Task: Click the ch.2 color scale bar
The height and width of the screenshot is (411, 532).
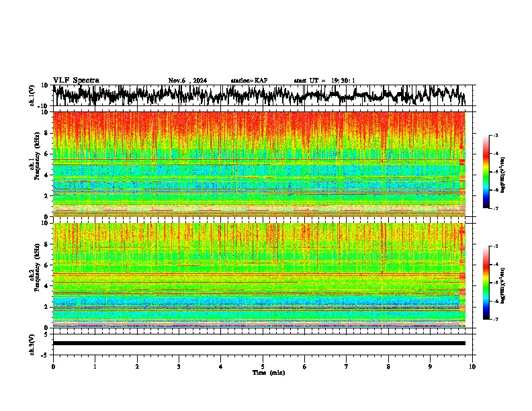Action: pos(486,283)
